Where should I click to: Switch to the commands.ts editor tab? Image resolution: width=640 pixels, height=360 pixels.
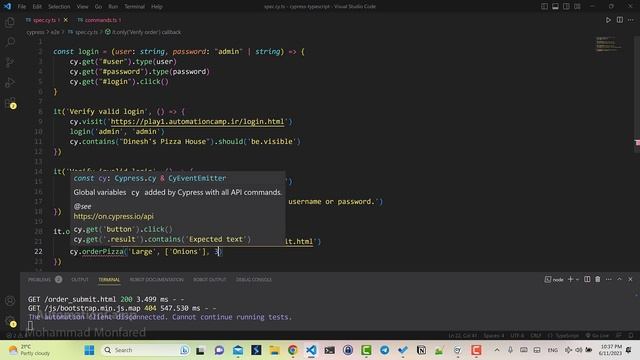tap(99, 20)
